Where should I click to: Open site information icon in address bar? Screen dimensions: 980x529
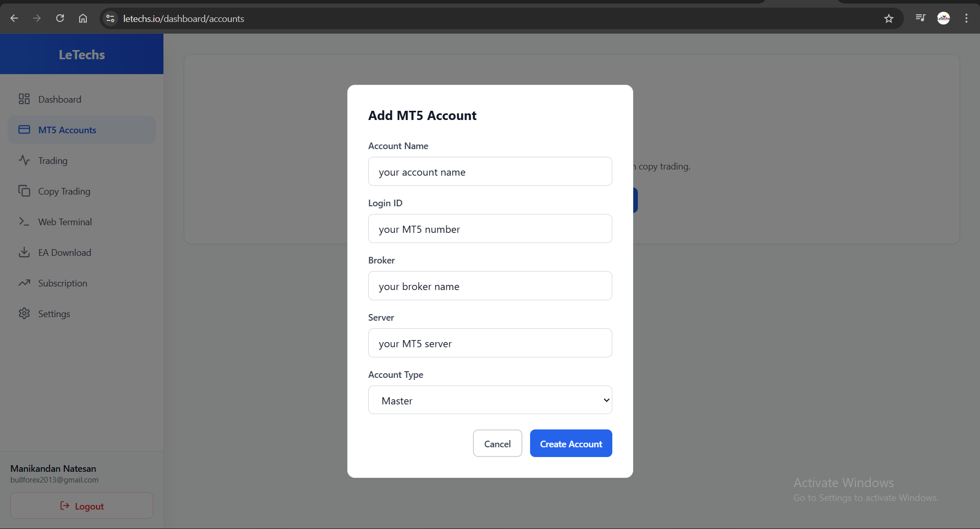[x=110, y=18]
